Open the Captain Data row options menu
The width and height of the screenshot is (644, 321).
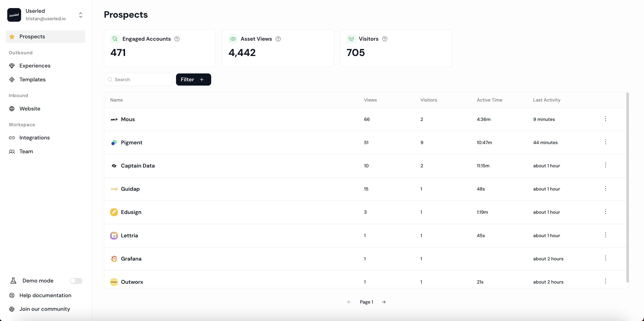605,165
